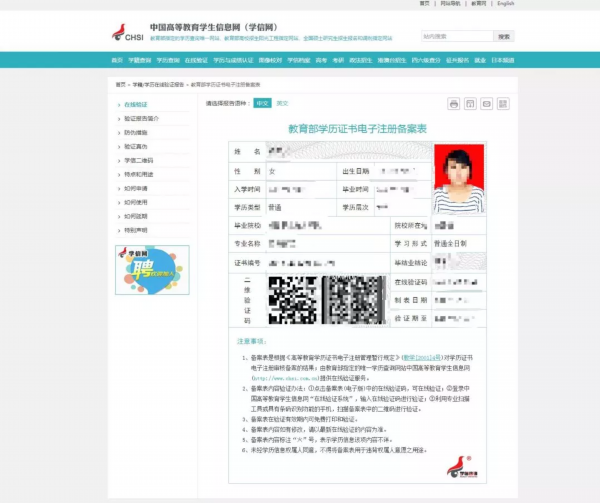
Task: Click 教育网 link at page top
Action: coord(479,3)
